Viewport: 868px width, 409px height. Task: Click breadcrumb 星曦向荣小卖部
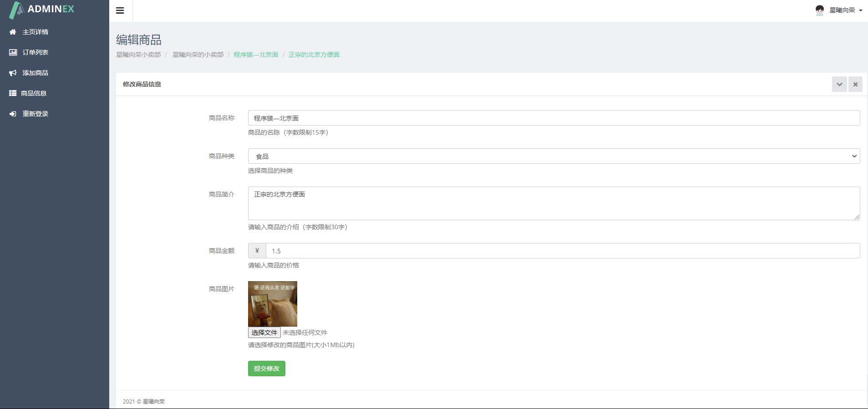pyautogui.click(x=138, y=55)
